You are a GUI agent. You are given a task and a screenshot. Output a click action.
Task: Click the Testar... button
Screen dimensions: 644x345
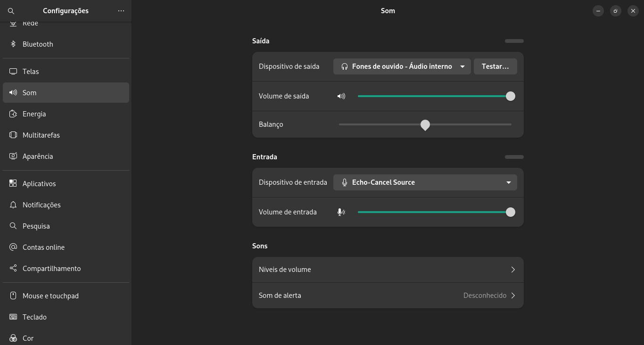(495, 66)
